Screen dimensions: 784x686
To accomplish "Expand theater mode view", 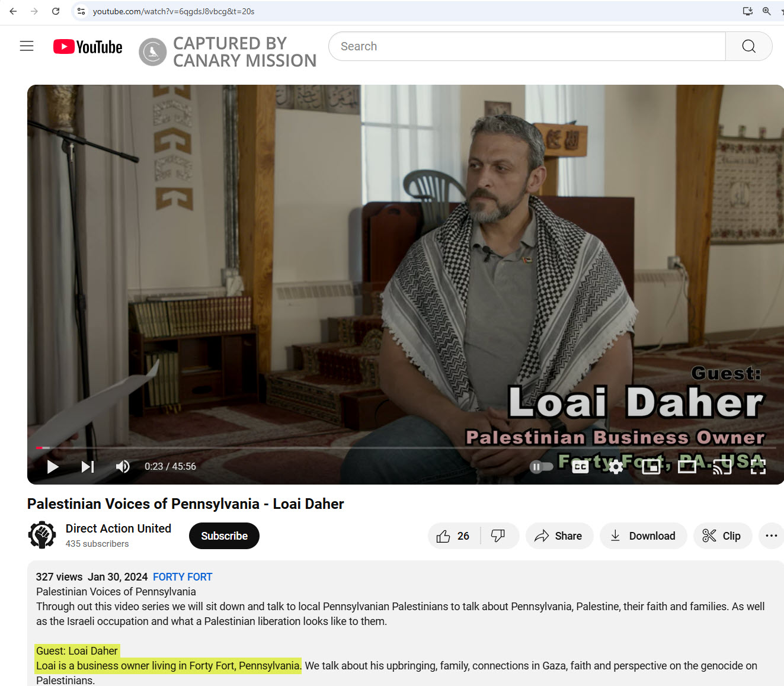I will (x=687, y=466).
